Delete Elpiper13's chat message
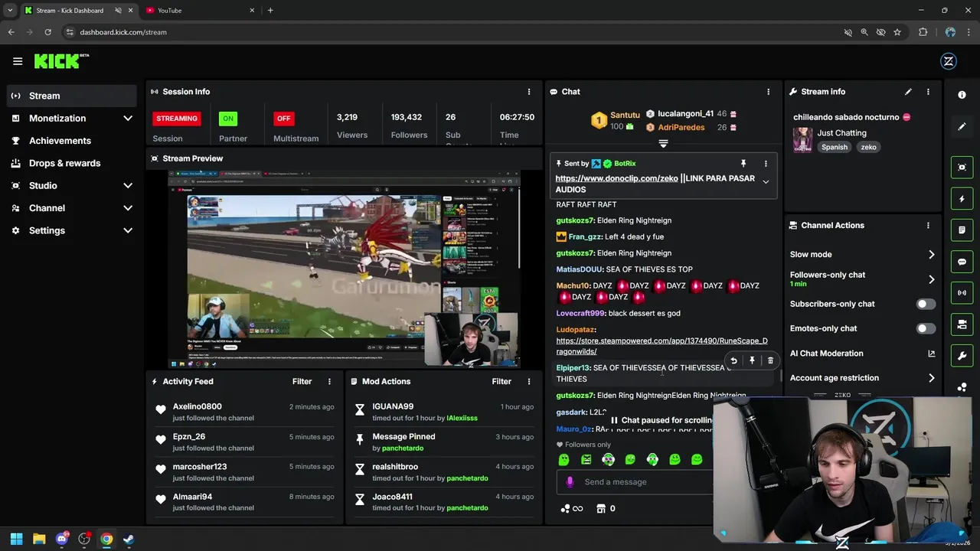The height and width of the screenshot is (551, 980). [x=770, y=360]
